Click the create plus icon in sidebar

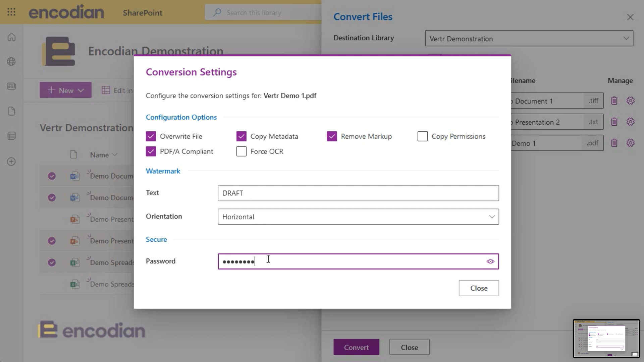tap(11, 162)
